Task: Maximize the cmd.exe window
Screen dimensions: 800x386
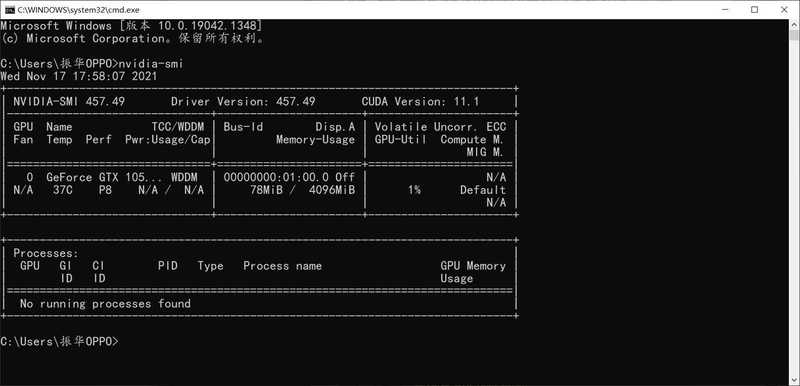Action: click(755, 10)
